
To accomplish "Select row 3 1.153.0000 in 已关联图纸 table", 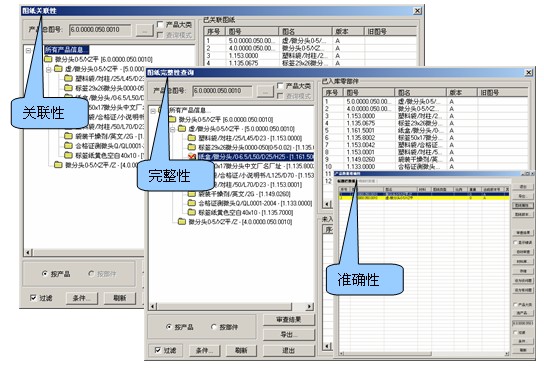I will point(311,55).
